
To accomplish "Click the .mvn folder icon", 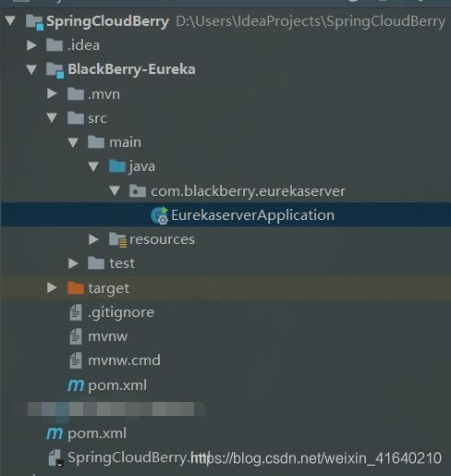I will (76, 93).
